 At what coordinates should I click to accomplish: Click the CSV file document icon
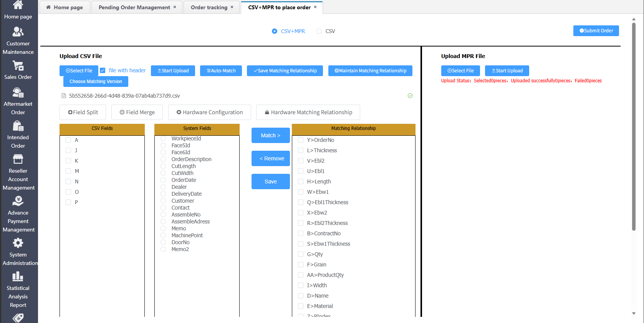[x=64, y=96]
